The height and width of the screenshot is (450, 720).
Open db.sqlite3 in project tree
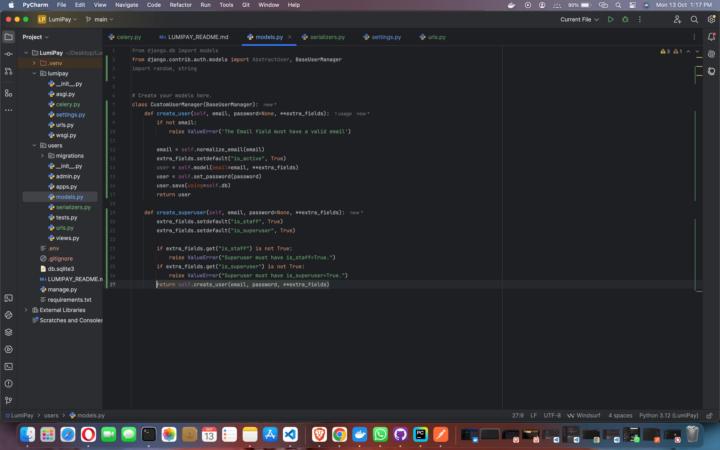click(x=57, y=269)
